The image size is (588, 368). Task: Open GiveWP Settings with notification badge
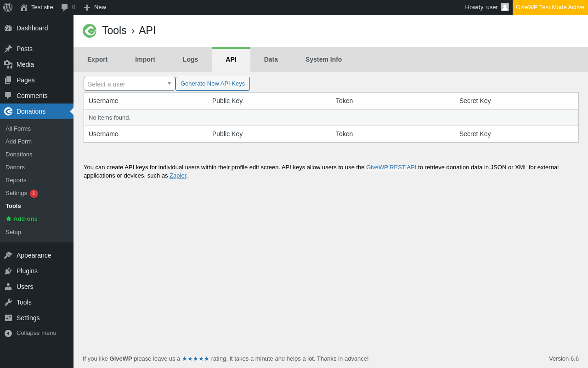17,193
